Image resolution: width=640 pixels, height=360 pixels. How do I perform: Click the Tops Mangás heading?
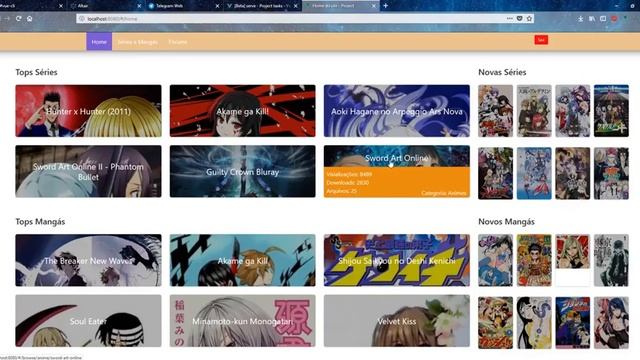(40, 222)
